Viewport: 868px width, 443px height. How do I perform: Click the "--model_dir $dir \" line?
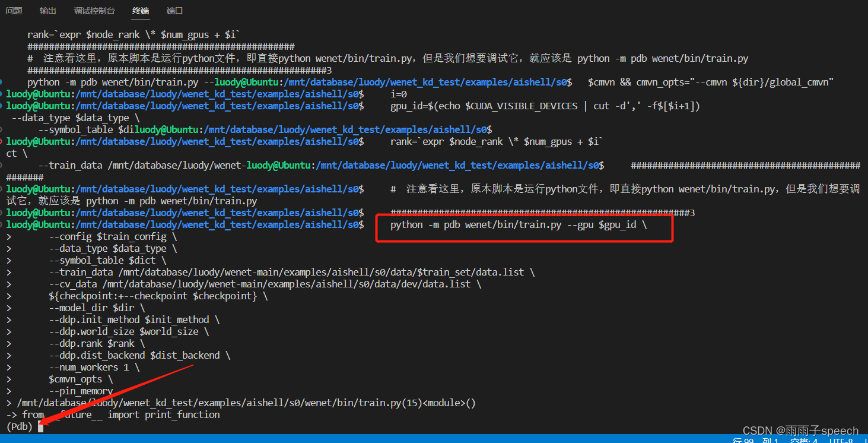point(97,308)
